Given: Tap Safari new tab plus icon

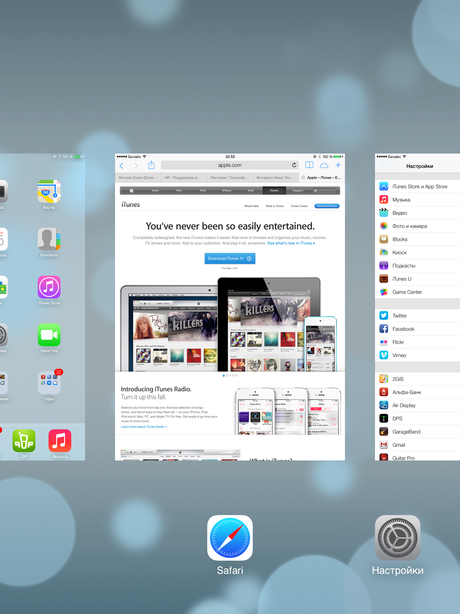Looking at the screenshot, I should pos(338,165).
